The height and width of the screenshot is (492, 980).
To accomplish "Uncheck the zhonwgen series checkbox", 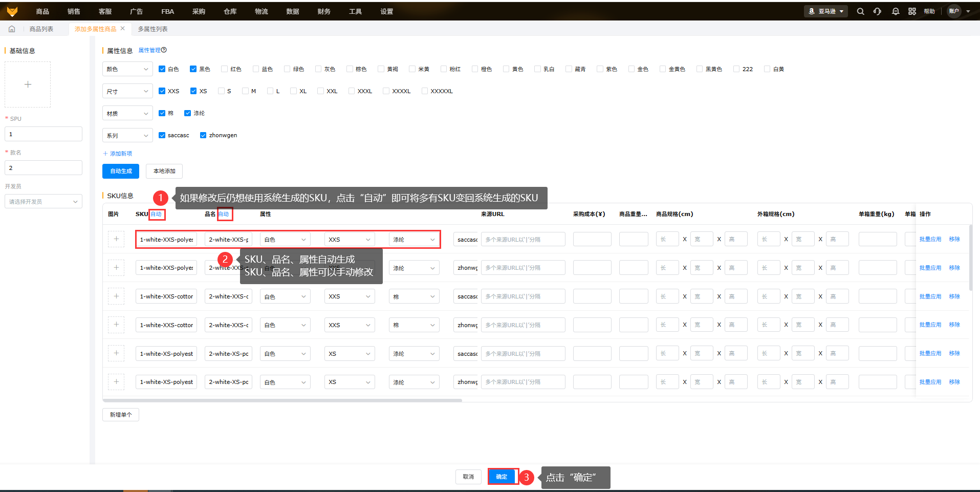I will pyautogui.click(x=203, y=135).
